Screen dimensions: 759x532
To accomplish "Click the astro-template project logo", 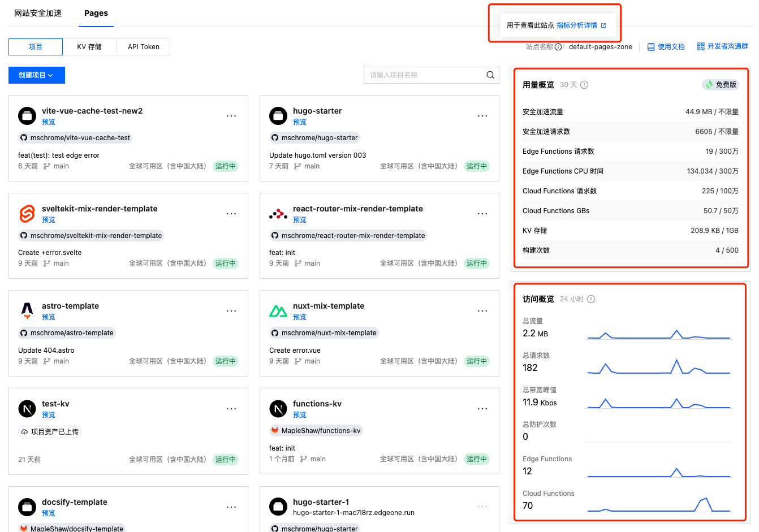I will tap(27, 311).
